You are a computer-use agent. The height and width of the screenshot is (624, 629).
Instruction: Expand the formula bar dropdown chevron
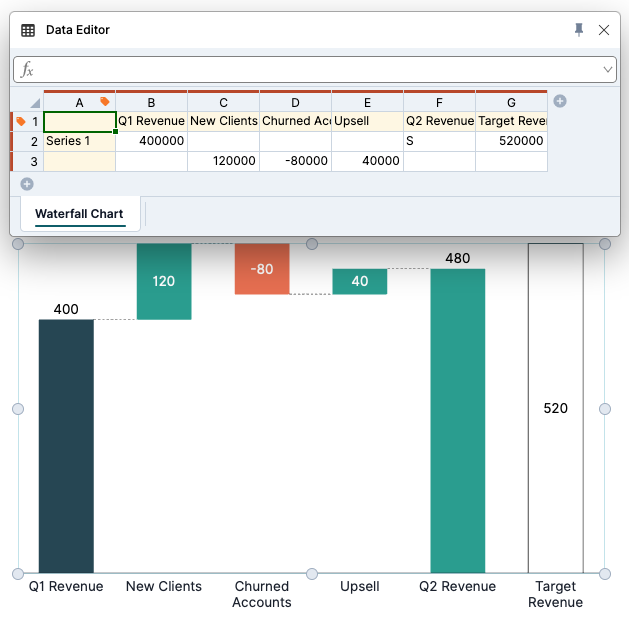pos(607,69)
